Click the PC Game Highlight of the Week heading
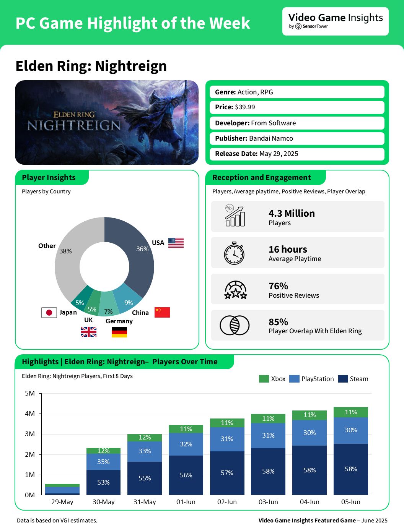Screen dimensions: 404x532 [x=133, y=23]
